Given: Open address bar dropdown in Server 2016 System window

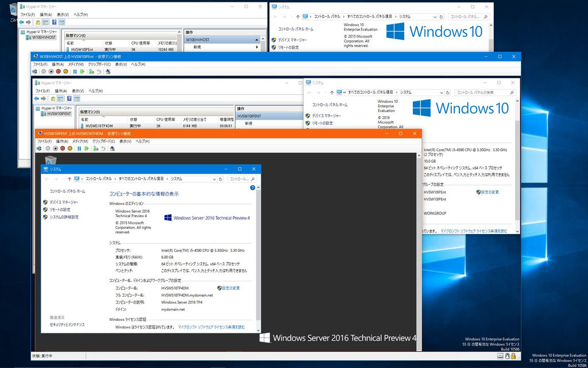Looking at the screenshot, I should 215,179.
